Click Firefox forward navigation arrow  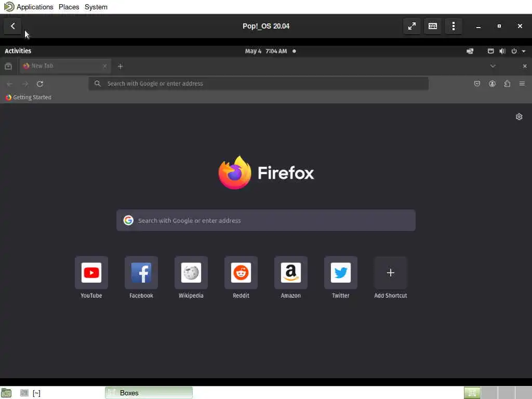click(25, 84)
